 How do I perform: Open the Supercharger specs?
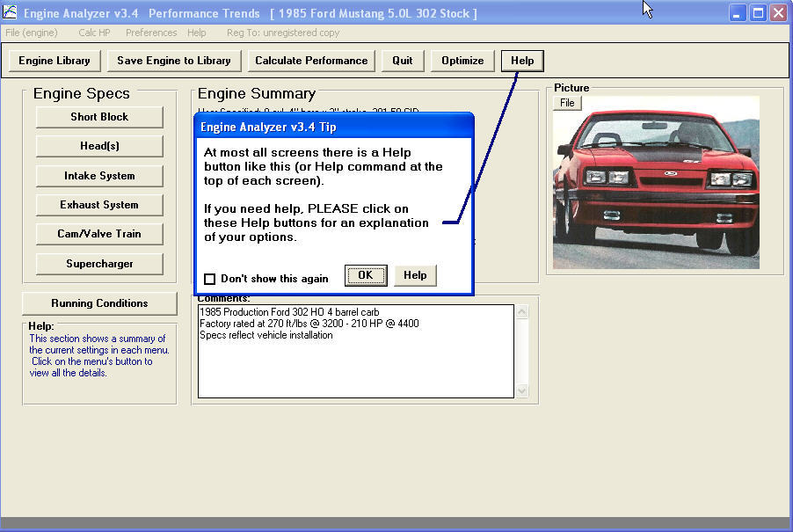coord(99,263)
